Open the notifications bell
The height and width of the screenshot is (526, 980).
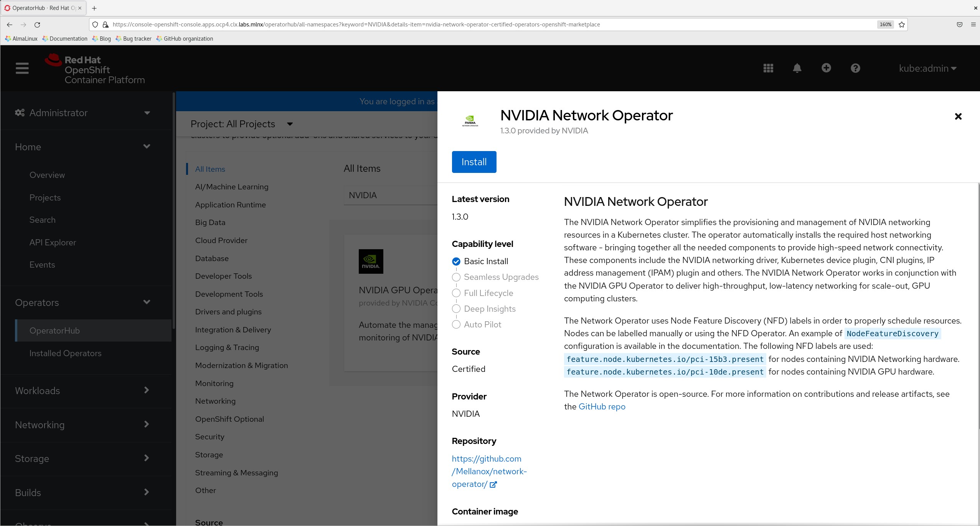(x=797, y=68)
